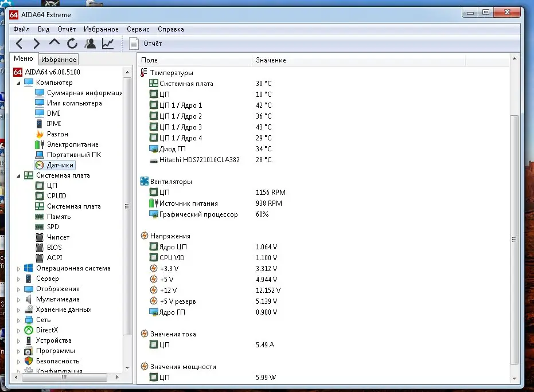Expand the Операционная система node
Image resolution: width=534 pixels, height=392 pixels.
[18, 269]
